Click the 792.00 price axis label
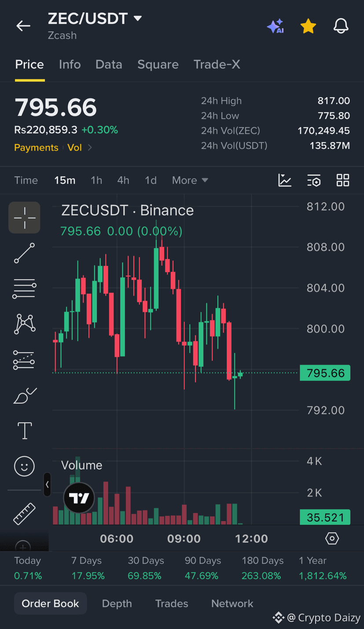This screenshot has height=629, width=364. point(325,410)
